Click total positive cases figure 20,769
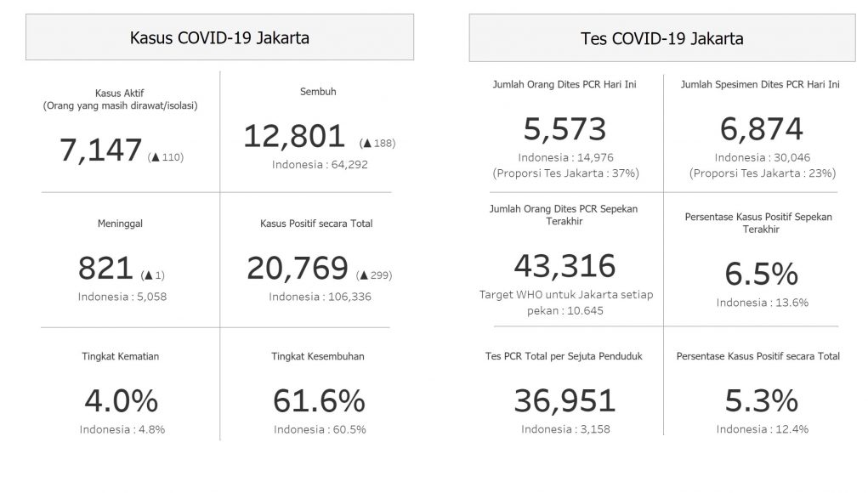This screenshot has width=868, height=493. (x=298, y=268)
